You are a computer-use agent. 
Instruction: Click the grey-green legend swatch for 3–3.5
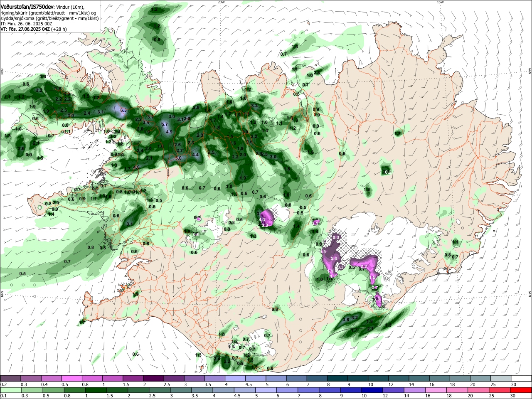coord(181,390)
